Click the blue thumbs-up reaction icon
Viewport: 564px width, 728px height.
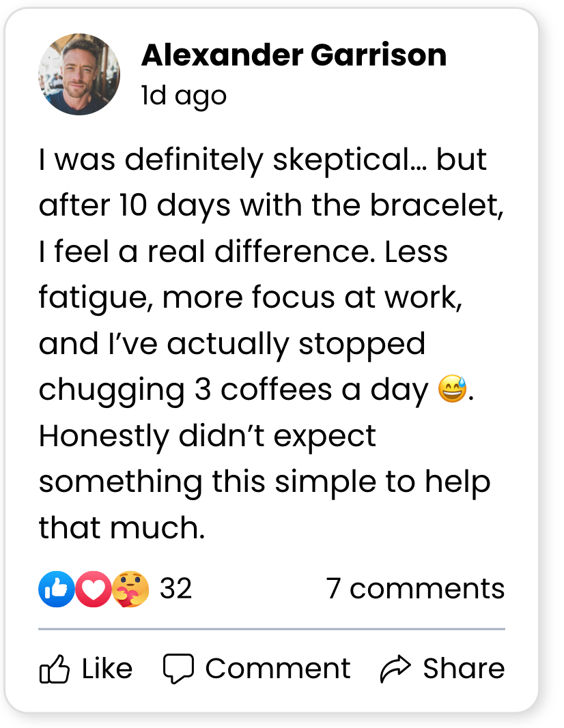(x=56, y=589)
